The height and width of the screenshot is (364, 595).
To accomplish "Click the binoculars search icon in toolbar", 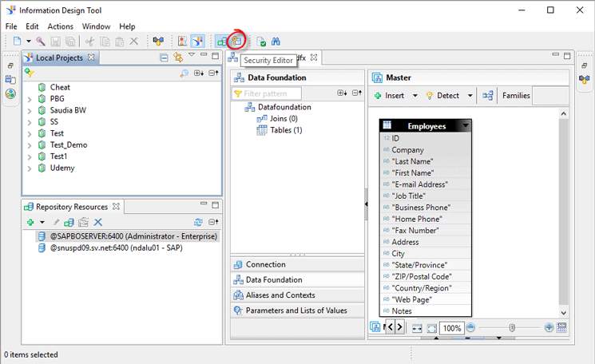I will [276, 42].
